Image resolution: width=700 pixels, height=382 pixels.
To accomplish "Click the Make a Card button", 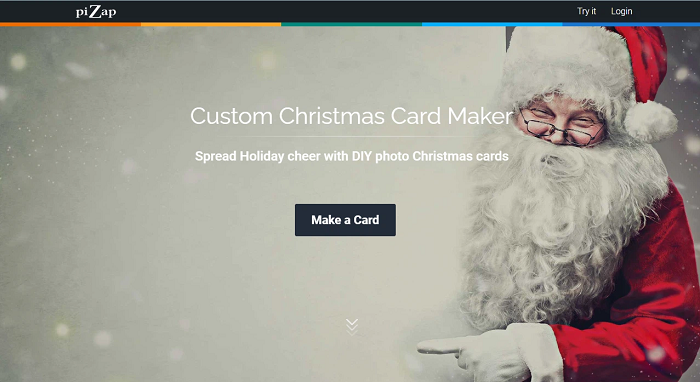I will [x=345, y=220].
